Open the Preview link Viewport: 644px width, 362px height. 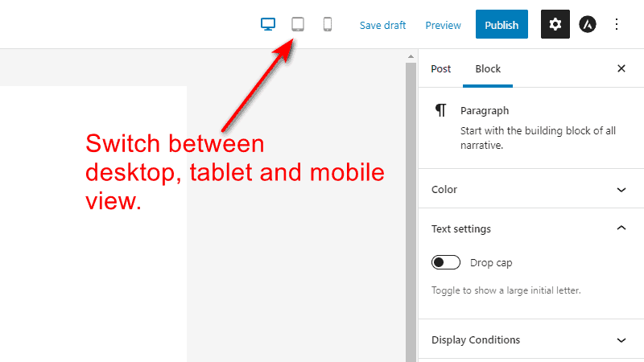click(443, 25)
